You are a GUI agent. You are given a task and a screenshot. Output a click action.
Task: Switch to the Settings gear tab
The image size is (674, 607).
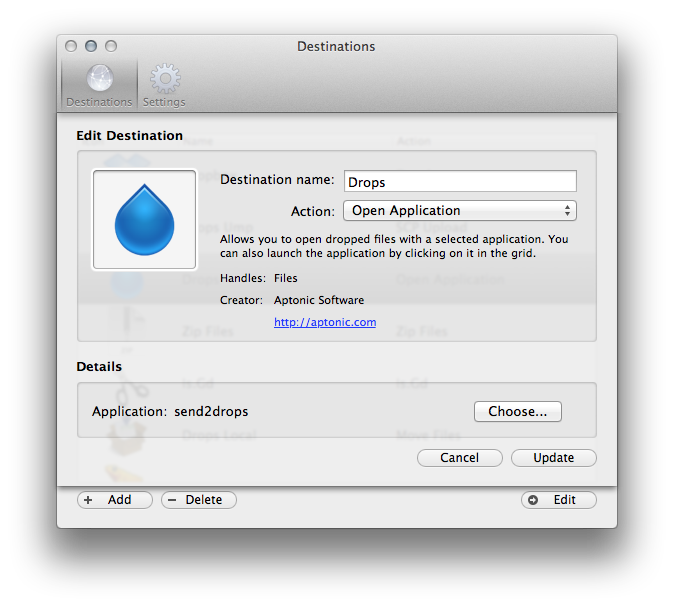click(x=164, y=85)
